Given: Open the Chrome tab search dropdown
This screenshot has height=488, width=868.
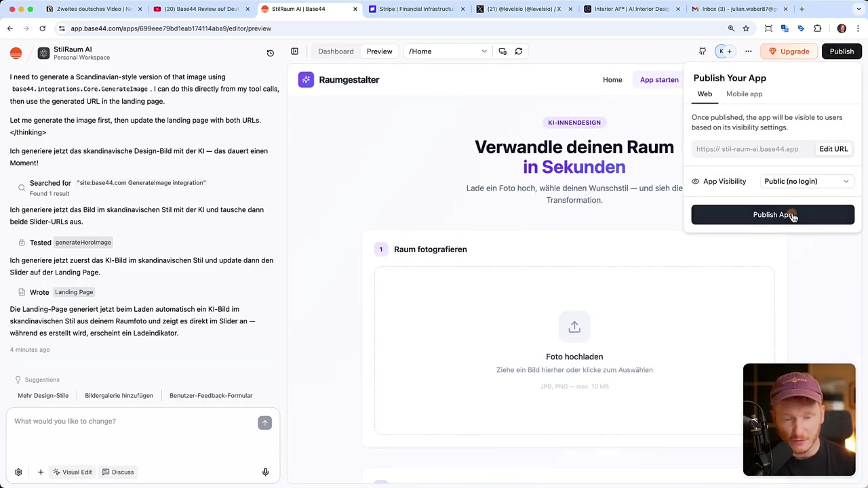Looking at the screenshot, I should click(x=858, y=9).
